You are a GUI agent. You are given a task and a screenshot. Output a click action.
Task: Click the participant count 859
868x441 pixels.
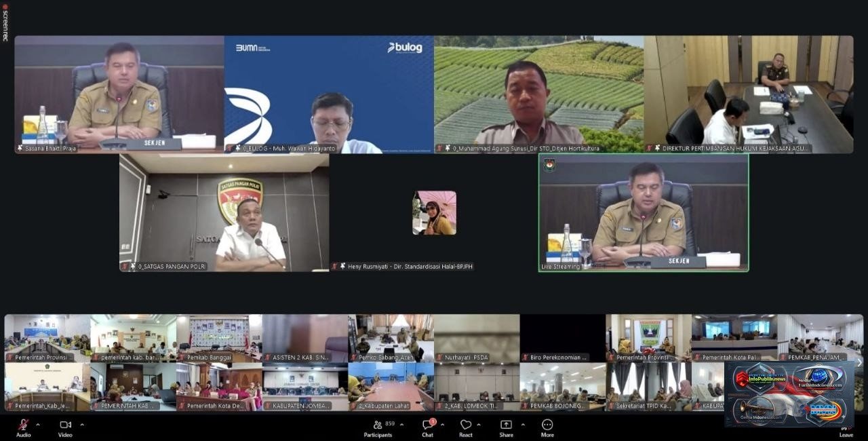click(390, 424)
